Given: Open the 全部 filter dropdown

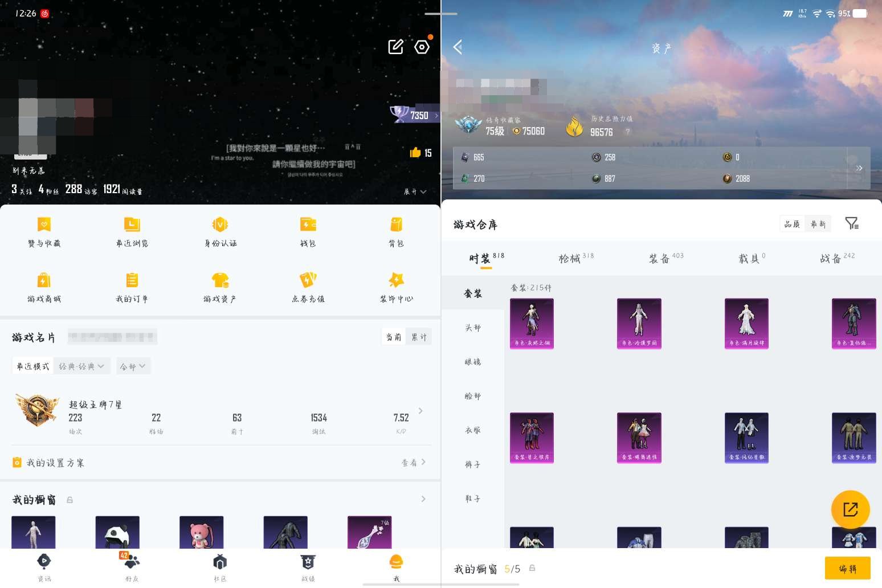Looking at the screenshot, I should coord(133,366).
